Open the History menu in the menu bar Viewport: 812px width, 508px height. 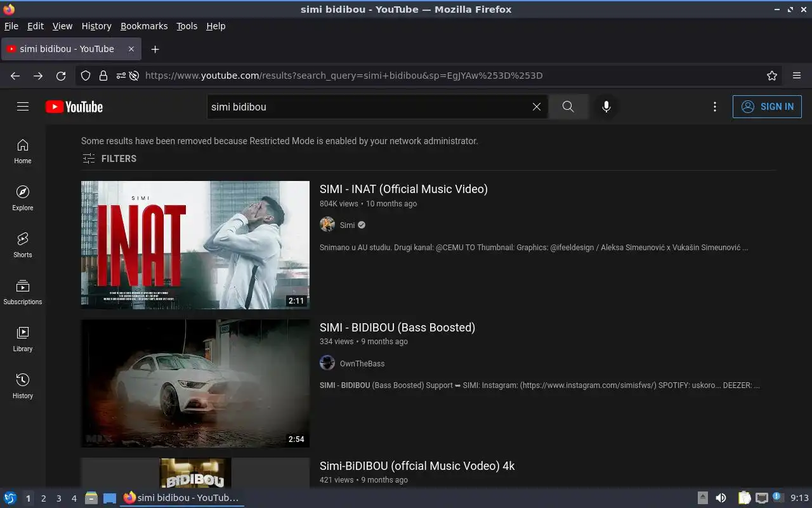click(x=96, y=26)
